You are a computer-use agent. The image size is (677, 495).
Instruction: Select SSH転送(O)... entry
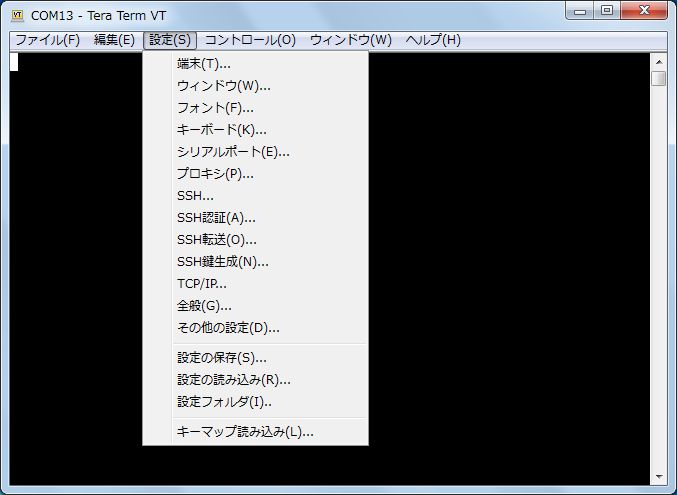[256, 240]
